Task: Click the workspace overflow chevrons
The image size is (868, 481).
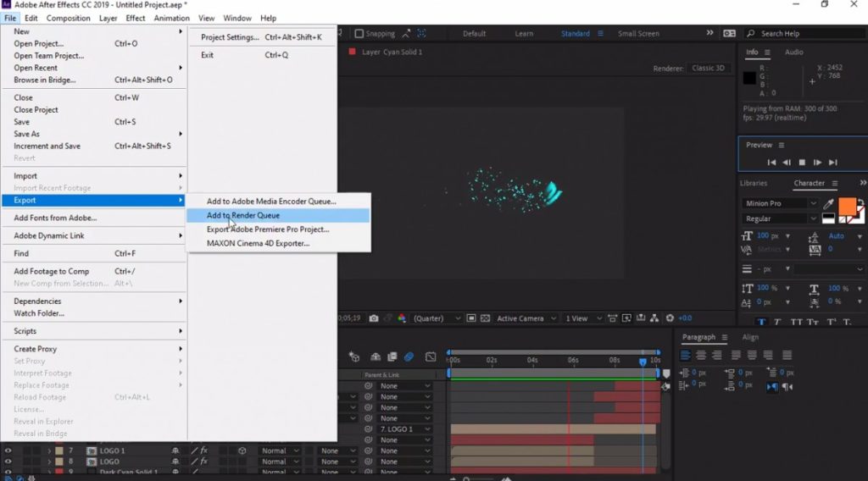Action: pos(709,33)
